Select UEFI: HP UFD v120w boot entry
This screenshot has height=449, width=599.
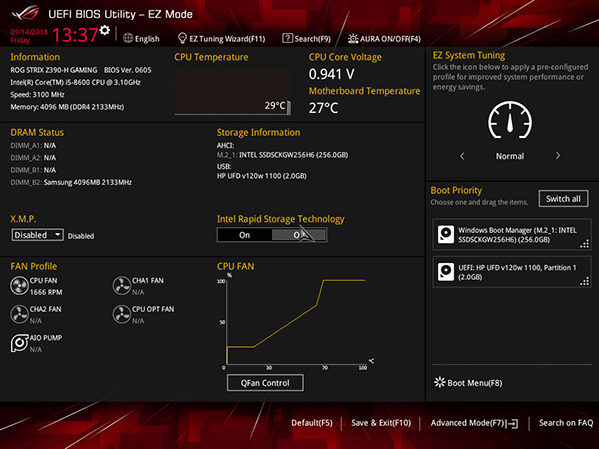[x=512, y=272]
